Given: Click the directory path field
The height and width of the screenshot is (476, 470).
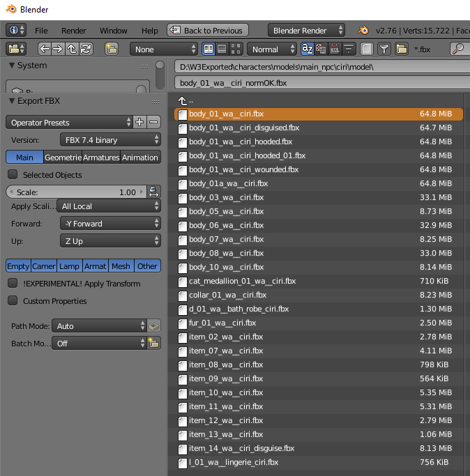Looking at the screenshot, I should [x=322, y=66].
